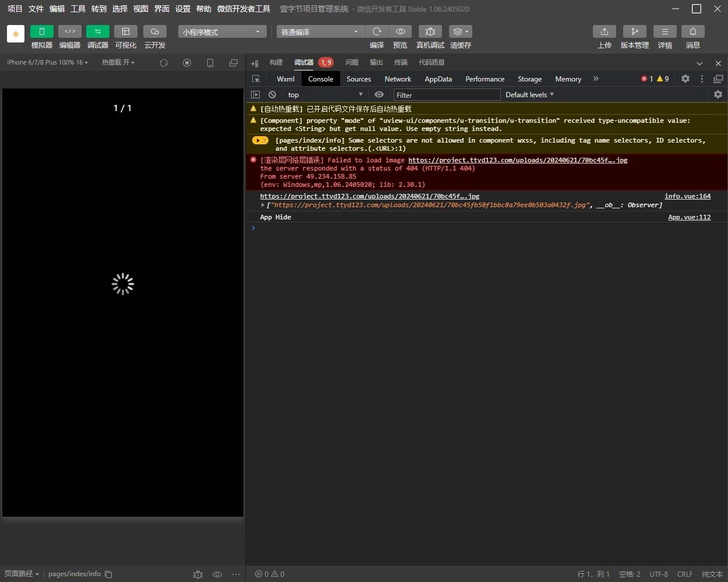The width and height of the screenshot is (728, 582).
Task: Click the console Filter input field
Action: 447,95
